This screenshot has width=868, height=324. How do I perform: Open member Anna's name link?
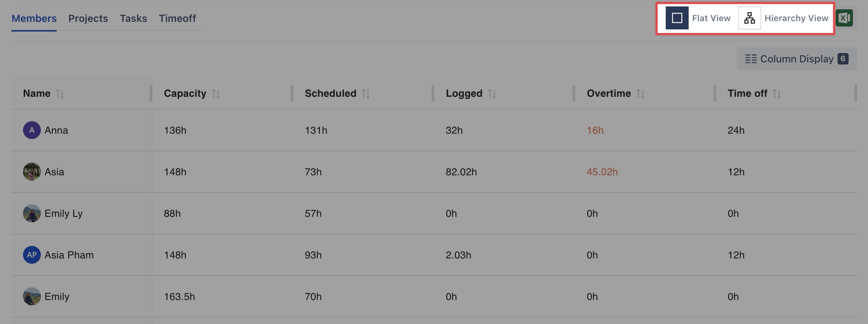pyautogui.click(x=56, y=130)
